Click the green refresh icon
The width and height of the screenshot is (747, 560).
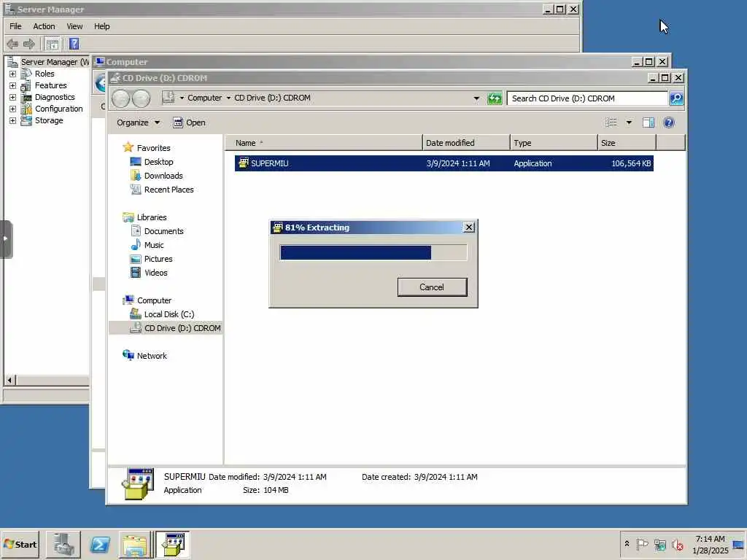495,98
